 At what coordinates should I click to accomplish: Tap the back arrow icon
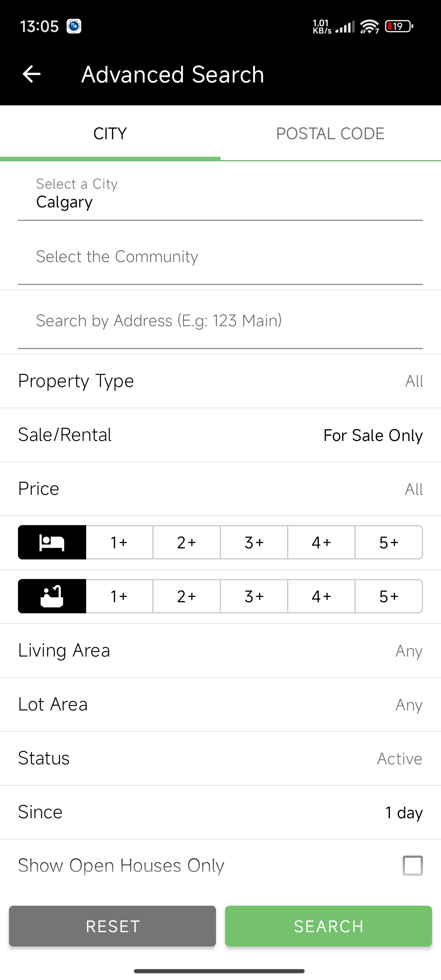pyautogui.click(x=31, y=74)
